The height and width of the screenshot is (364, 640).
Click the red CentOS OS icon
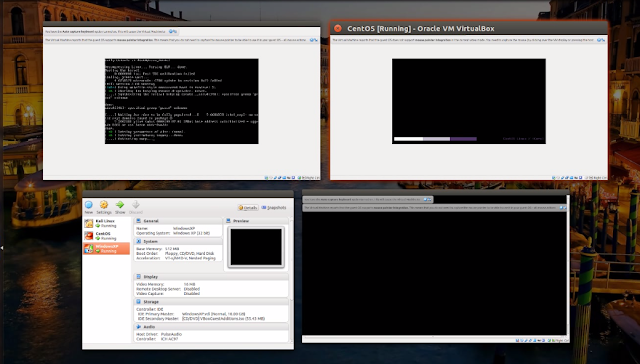tap(89, 236)
